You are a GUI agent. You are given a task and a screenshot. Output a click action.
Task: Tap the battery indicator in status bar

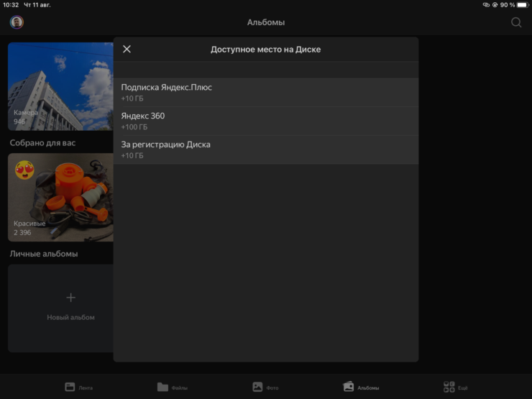pyautogui.click(x=523, y=5)
